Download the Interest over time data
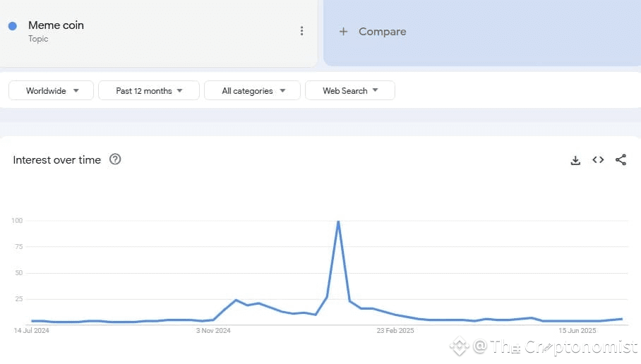The image size is (641, 364). (575, 160)
